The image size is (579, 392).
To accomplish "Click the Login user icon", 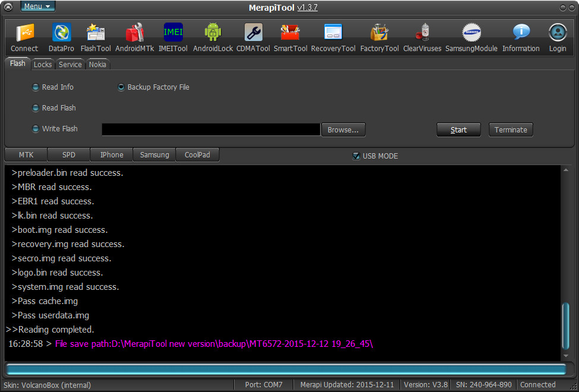I will tap(558, 33).
